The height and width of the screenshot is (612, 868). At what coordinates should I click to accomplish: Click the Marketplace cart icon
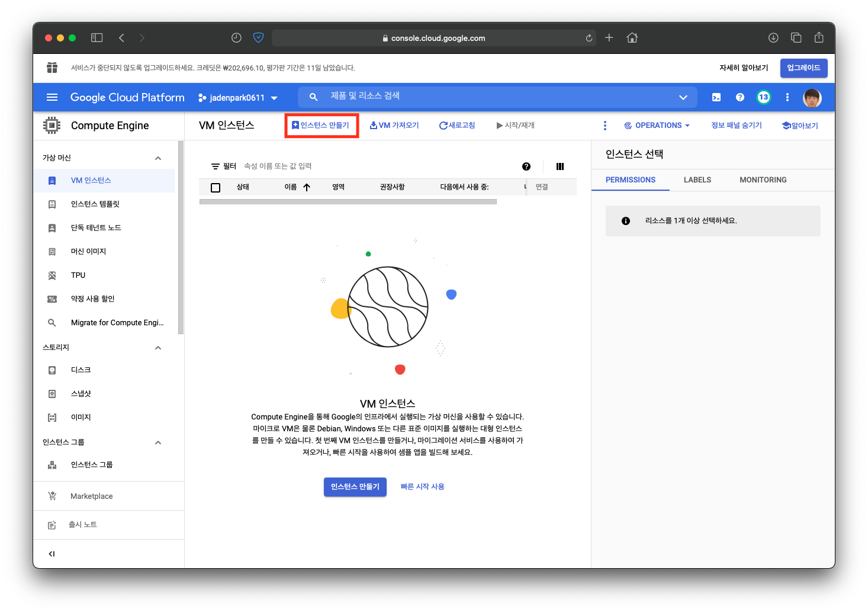coord(52,496)
